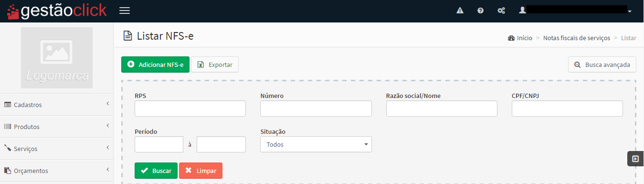Image resolution: width=644 pixels, height=184 pixels.
Task: Click the Serviços wrench icon
Action: point(8,149)
